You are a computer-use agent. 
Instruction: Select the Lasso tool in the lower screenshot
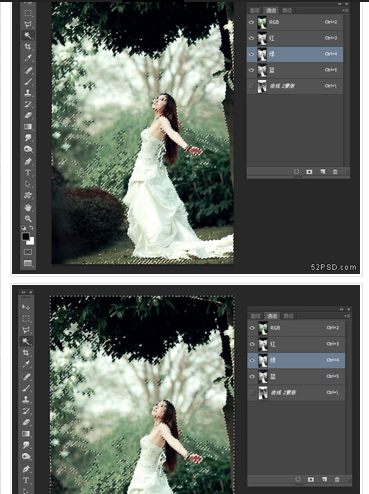point(26,330)
